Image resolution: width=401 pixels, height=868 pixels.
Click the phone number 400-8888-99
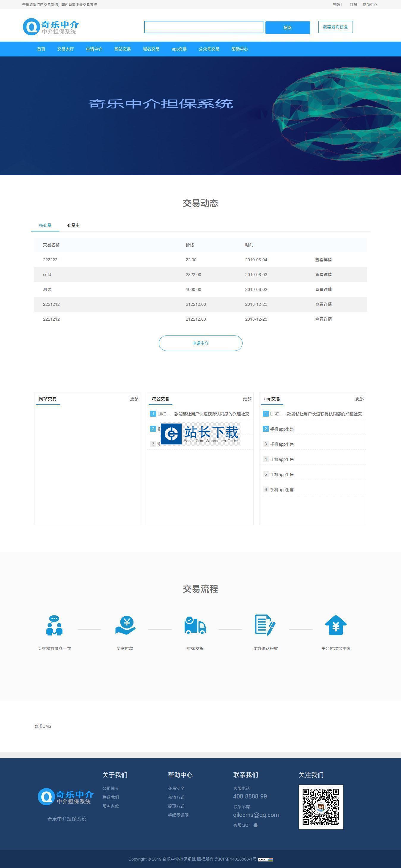pyautogui.click(x=250, y=797)
